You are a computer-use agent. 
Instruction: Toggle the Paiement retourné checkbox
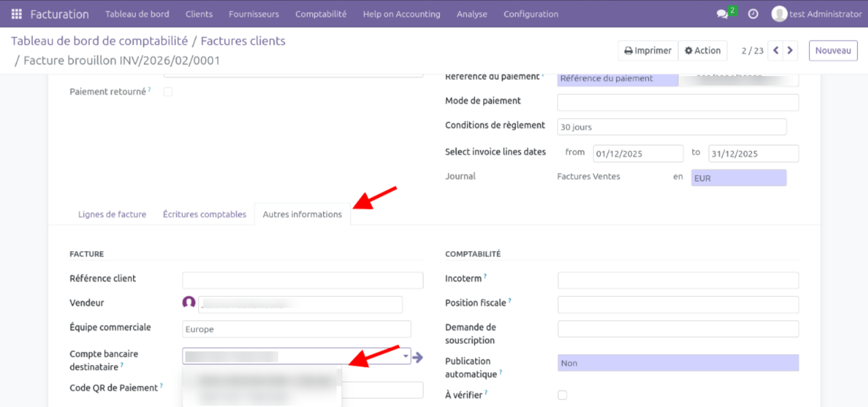pos(168,92)
